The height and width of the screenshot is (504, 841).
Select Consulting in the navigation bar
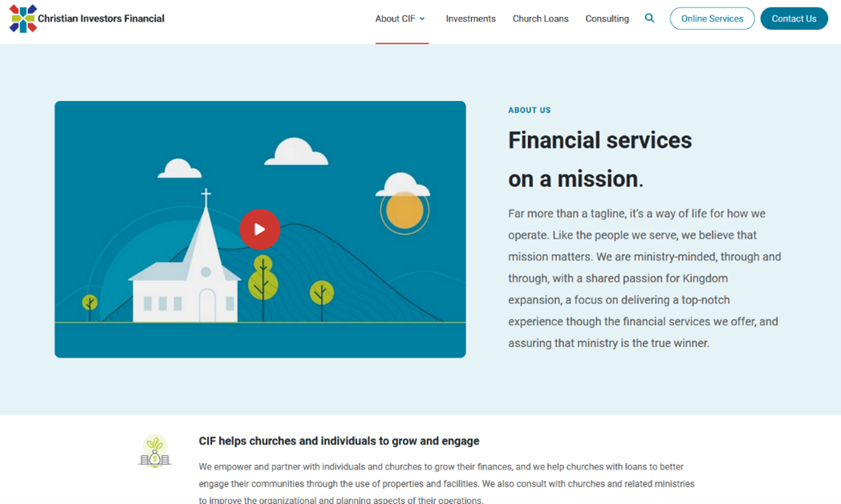tap(607, 18)
